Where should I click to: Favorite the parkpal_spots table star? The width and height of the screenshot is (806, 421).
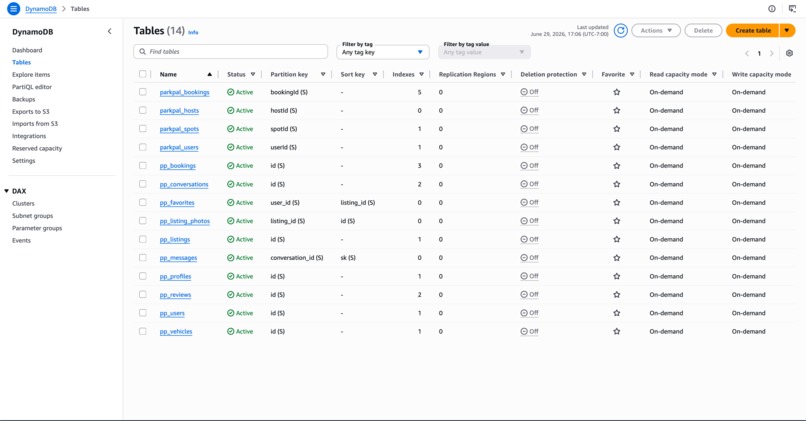coord(616,129)
